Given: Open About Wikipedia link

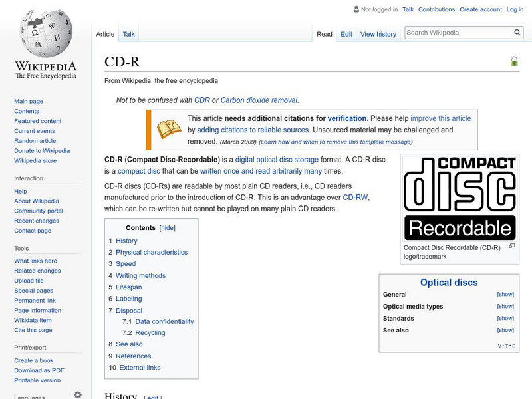Looking at the screenshot, I should pyautogui.click(x=37, y=201).
